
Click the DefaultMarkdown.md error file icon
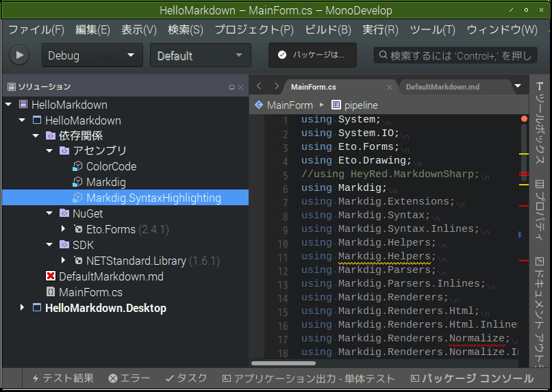(51, 276)
